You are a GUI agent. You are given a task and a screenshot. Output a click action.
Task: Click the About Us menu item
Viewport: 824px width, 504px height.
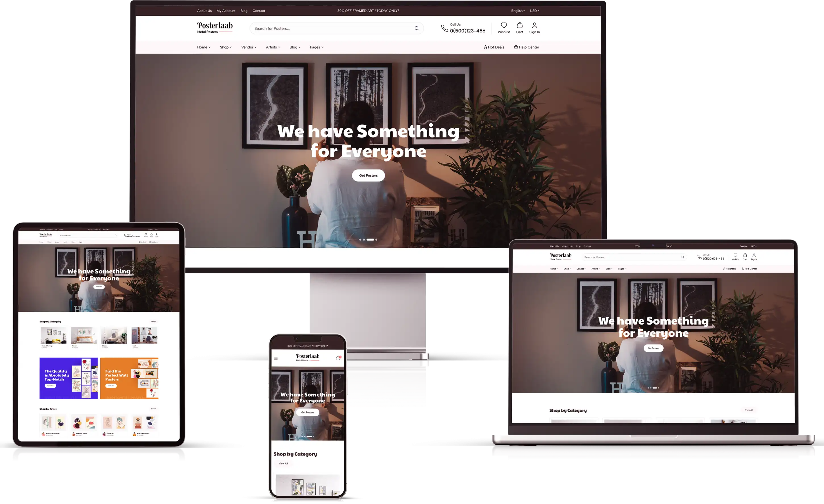coord(204,10)
